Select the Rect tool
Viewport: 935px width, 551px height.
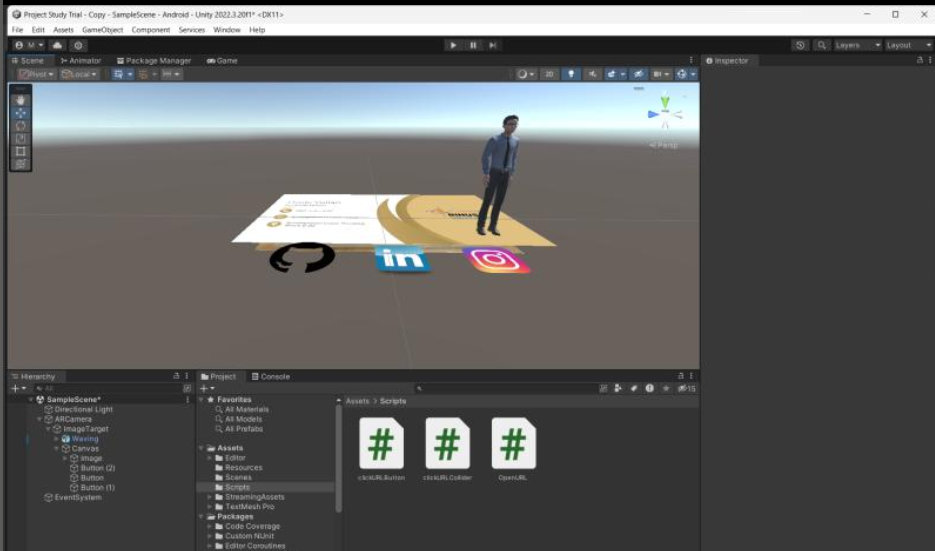coord(21,151)
